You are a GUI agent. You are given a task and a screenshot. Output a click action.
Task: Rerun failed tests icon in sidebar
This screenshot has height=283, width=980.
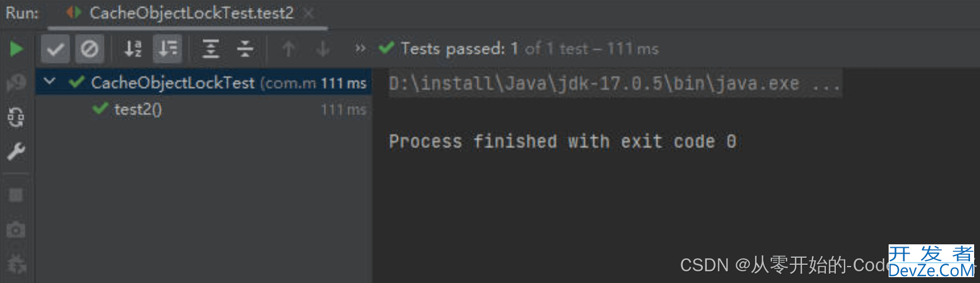[16, 83]
